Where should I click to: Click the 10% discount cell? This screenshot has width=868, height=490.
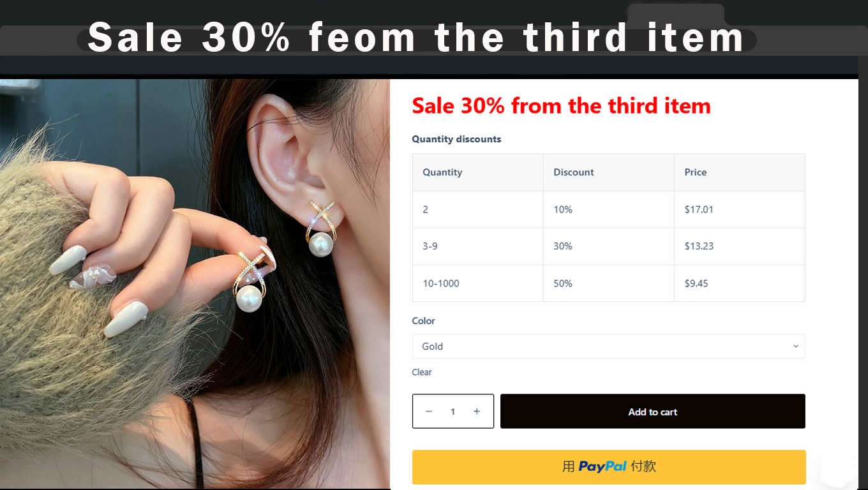pyautogui.click(x=609, y=209)
